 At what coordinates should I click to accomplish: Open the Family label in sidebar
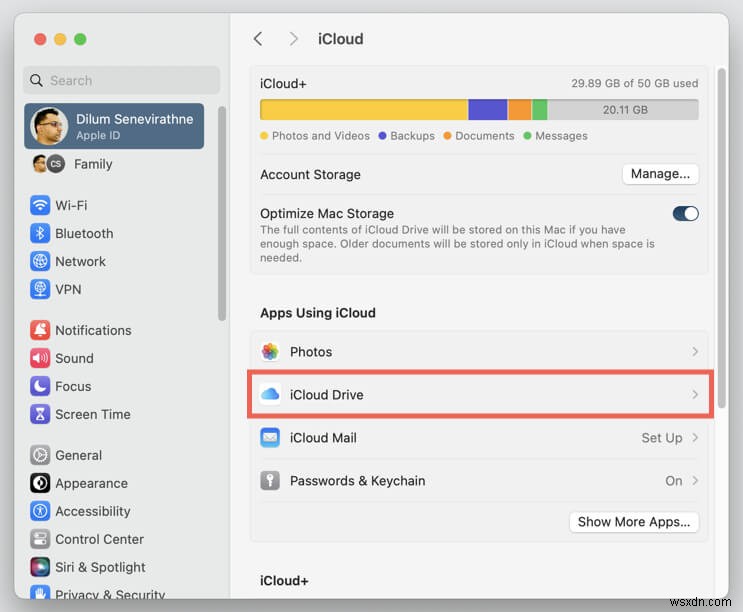tap(93, 164)
